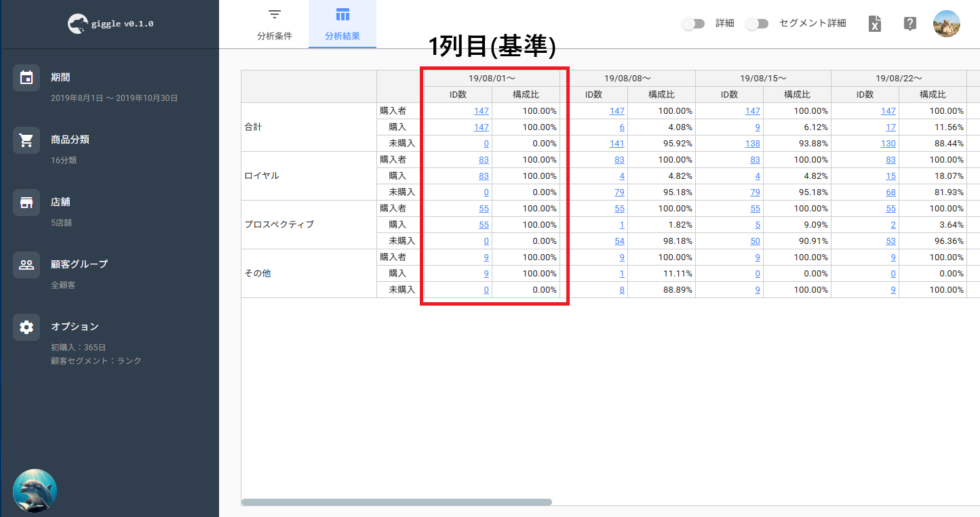Click the calendar icon next to 期間
The height and width of the screenshot is (517, 980).
(x=26, y=77)
